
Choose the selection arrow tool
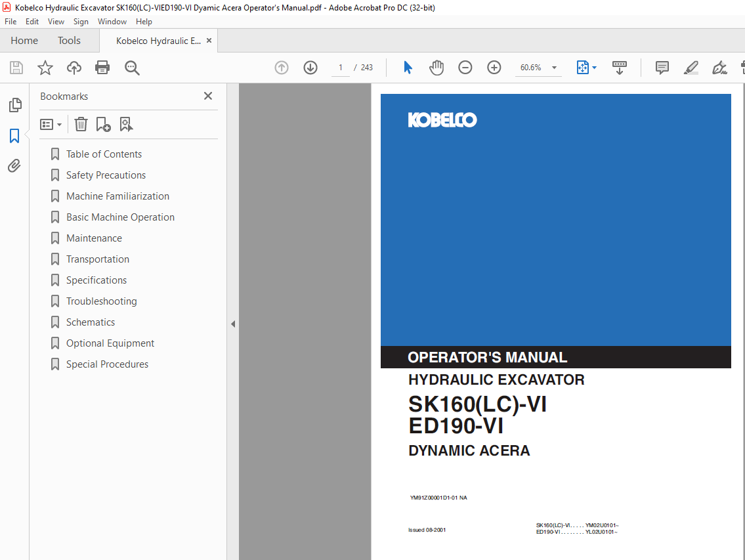[x=408, y=68]
